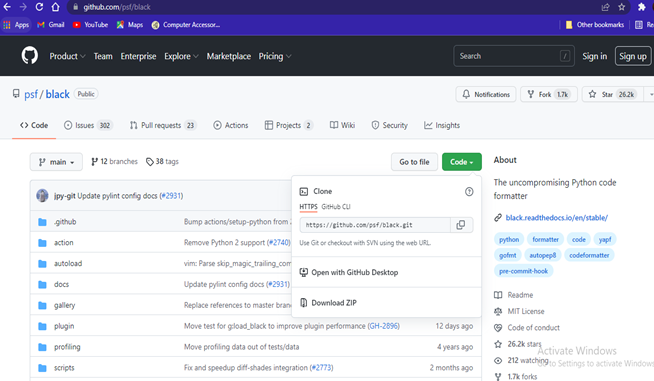Focus the GitHub Search field
This screenshot has width=654, height=381.
pos(514,56)
